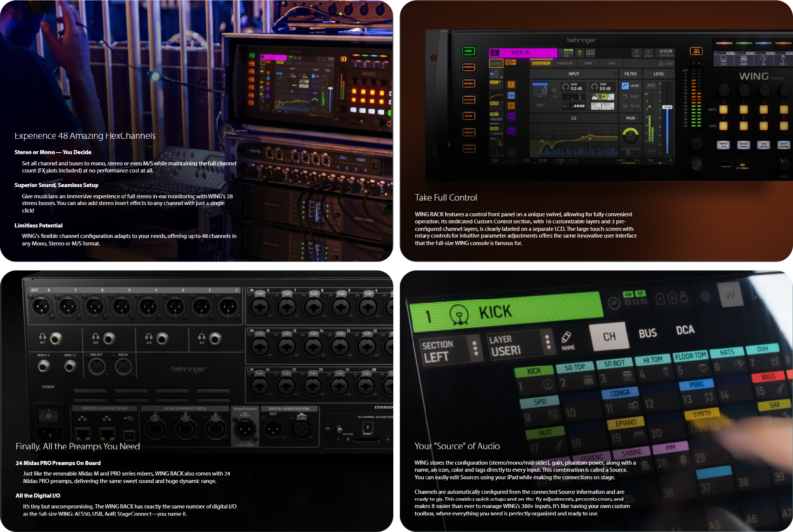
Task: Toggle the SAFE lock
Action: (666, 64)
